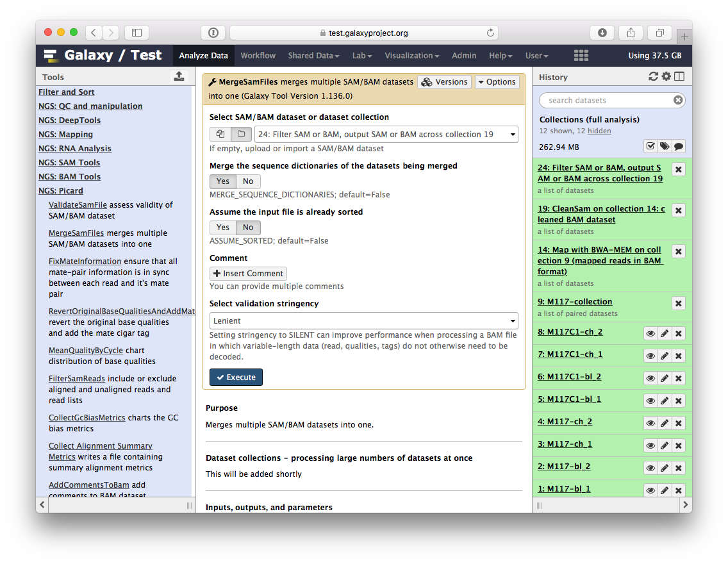View data of dataset 6 M117C1-bl_2

[x=650, y=378]
